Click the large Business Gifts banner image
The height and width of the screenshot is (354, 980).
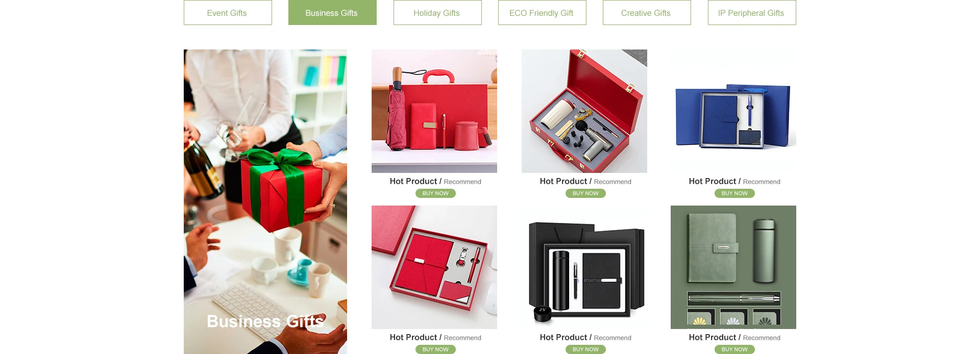click(x=265, y=201)
